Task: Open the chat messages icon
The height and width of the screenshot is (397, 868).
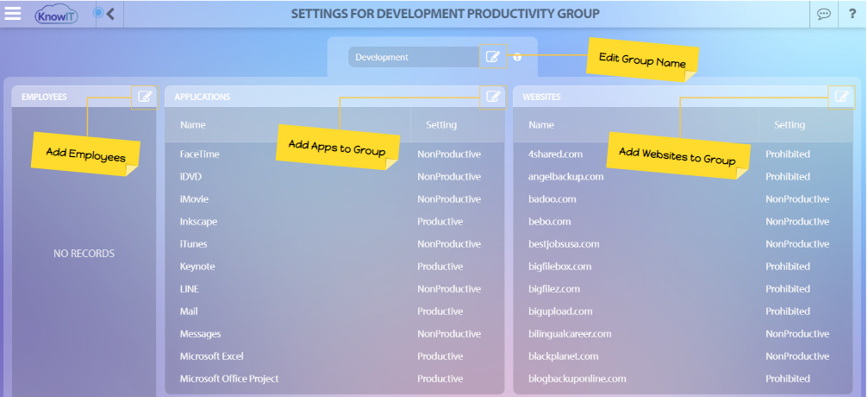Action: click(x=824, y=14)
